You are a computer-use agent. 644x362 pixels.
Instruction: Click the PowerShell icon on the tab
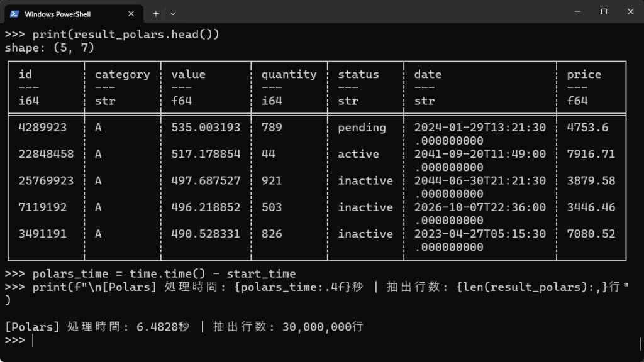pyautogui.click(x=14, y=13)
